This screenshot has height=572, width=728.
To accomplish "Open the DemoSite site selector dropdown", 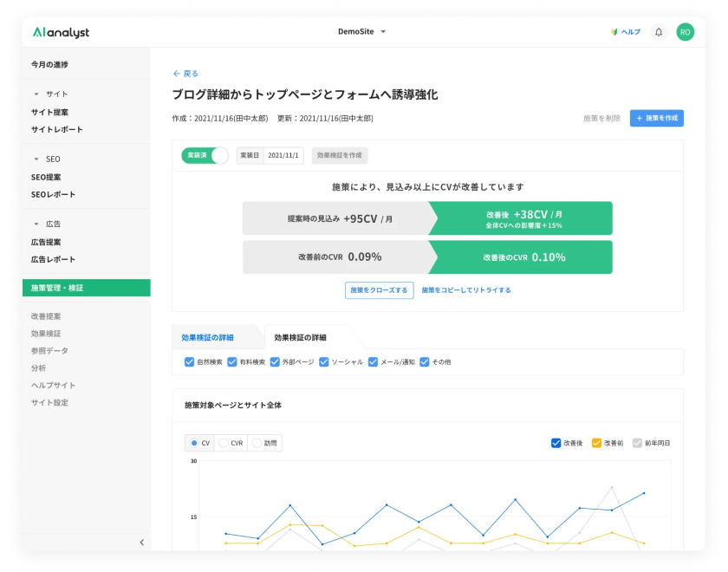I will (361, 29).
